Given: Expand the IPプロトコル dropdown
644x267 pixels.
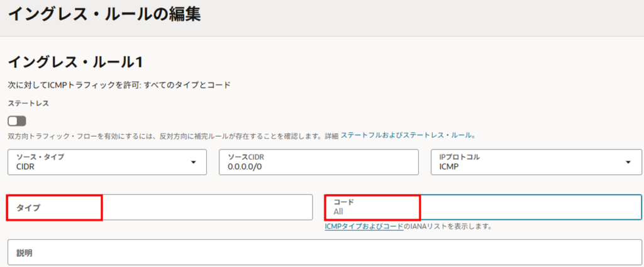Looking at the screenshot, I should pos(536,162).
